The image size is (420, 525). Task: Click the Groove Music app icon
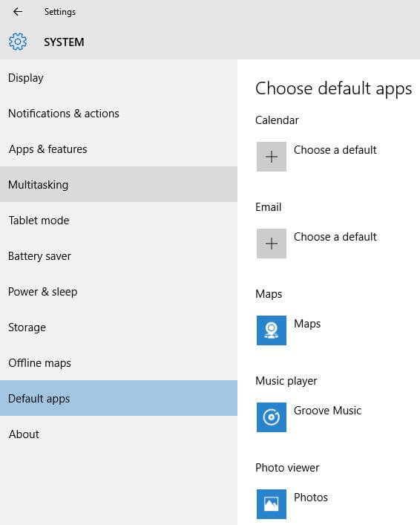(272, 417)
